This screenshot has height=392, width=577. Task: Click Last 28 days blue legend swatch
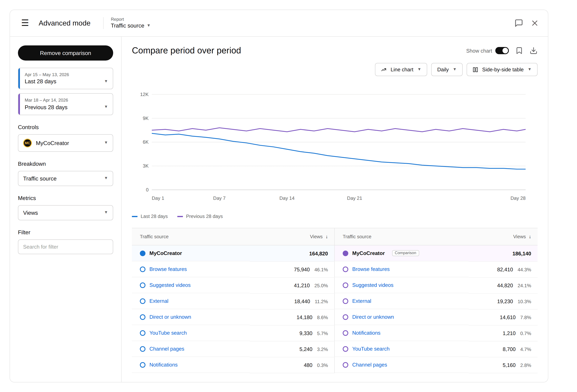coord(134,217)
